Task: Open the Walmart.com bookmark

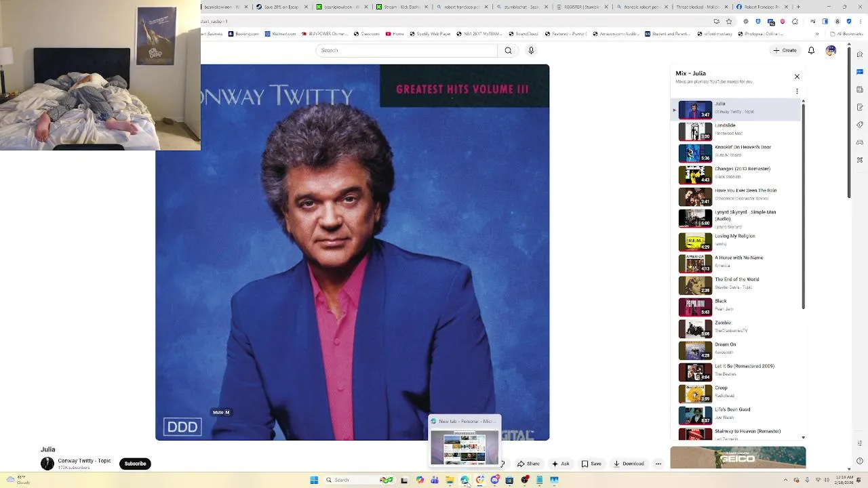Action: click(281, 34)
